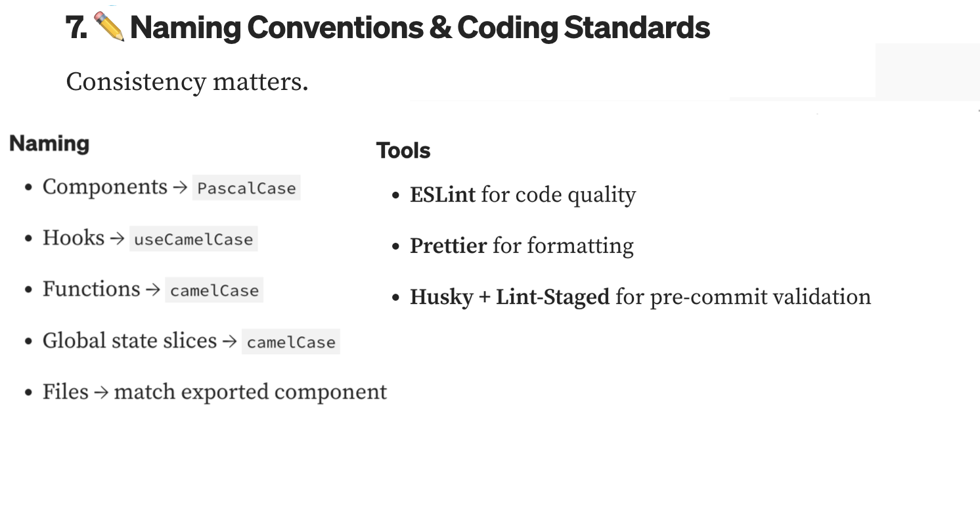Click the bold "Husky + Lint-Staged" term

510,297
